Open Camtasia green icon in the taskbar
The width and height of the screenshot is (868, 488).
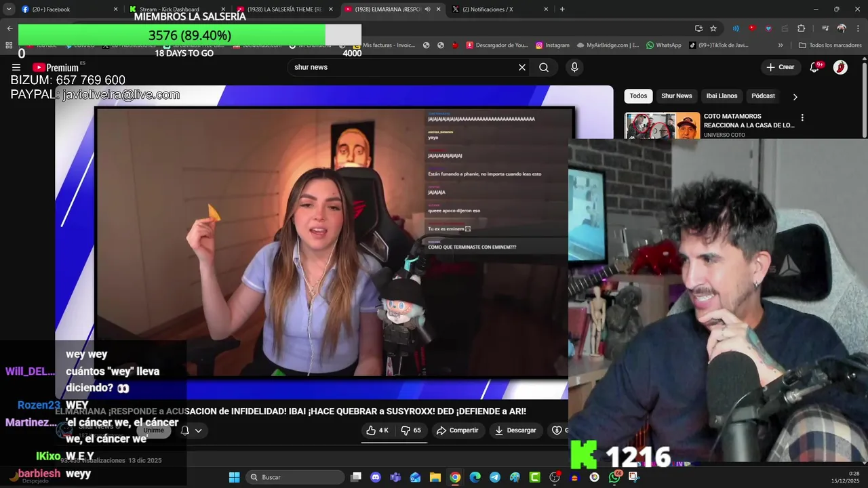click(x=535, y=477)
